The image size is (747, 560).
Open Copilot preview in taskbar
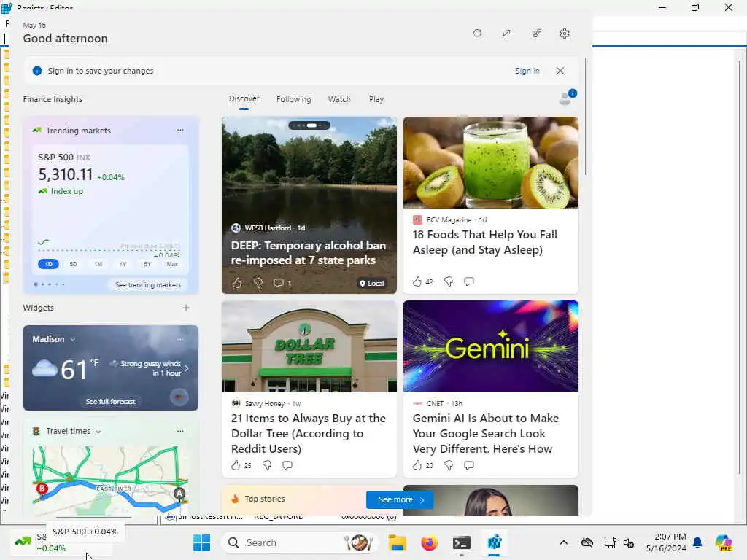click(724, 542)
